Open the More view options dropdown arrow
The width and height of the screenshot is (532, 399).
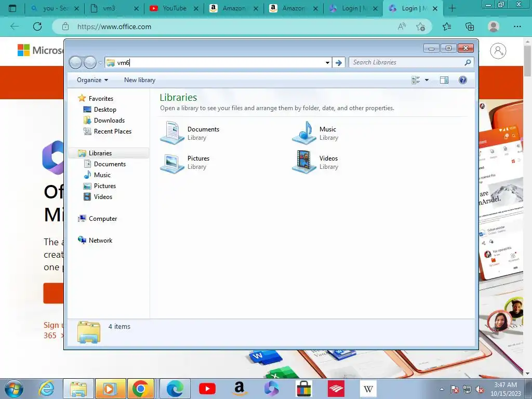click(x=427, y=80)
